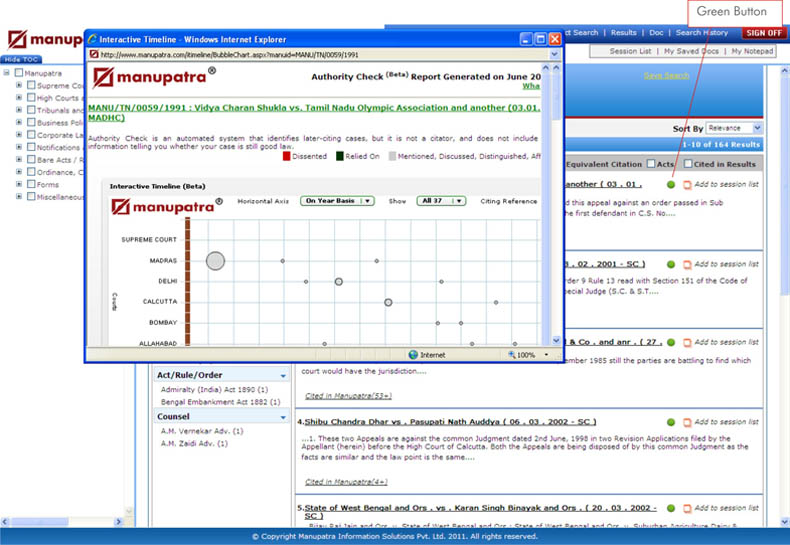
Task: Click green button beside '& Co. and anr.' result
Action: (671, 343)
